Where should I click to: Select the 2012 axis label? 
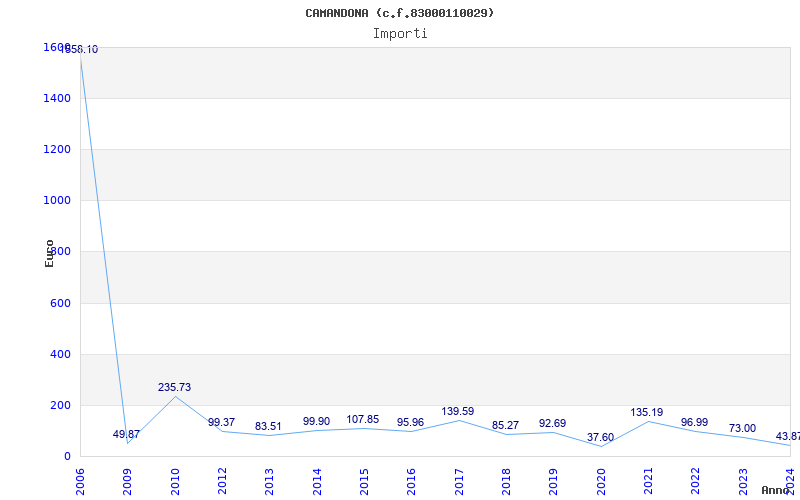(x=222, y=482)
